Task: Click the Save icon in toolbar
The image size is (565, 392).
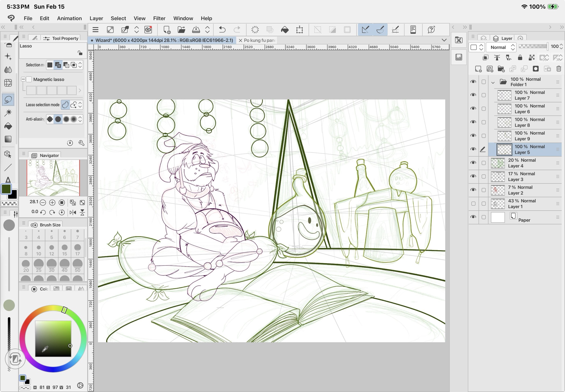Action: click(x=196, y=30)
